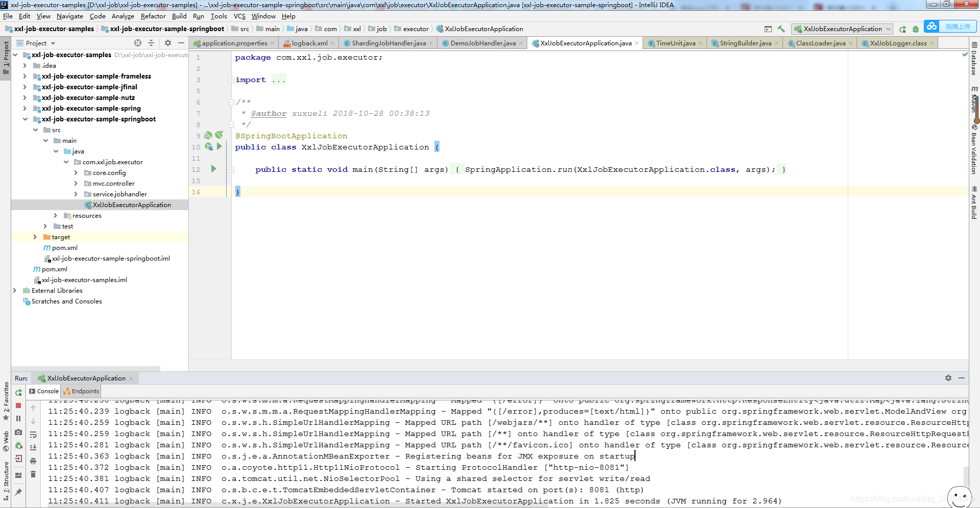The image size is (980, 508).
Task: Open Project panel settings gear
Action: 168,43
